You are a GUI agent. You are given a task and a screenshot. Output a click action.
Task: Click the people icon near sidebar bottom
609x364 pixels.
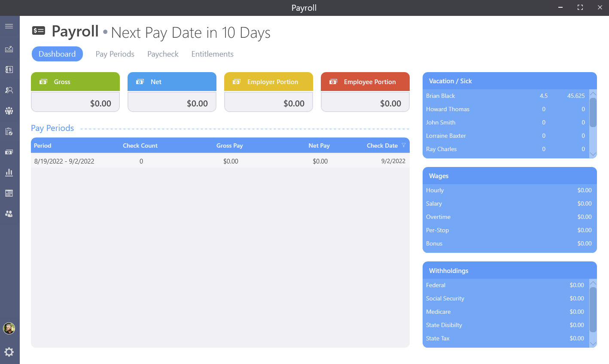[9, 213]
